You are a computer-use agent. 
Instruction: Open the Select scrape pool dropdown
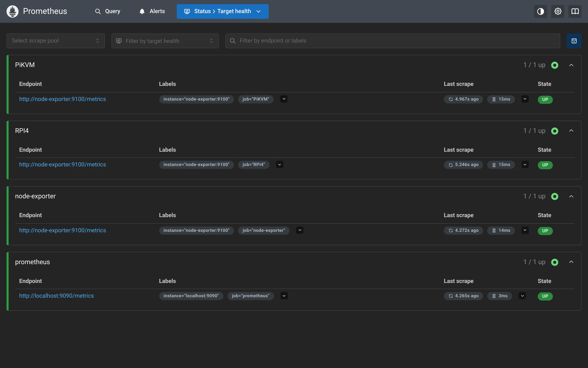56,41
